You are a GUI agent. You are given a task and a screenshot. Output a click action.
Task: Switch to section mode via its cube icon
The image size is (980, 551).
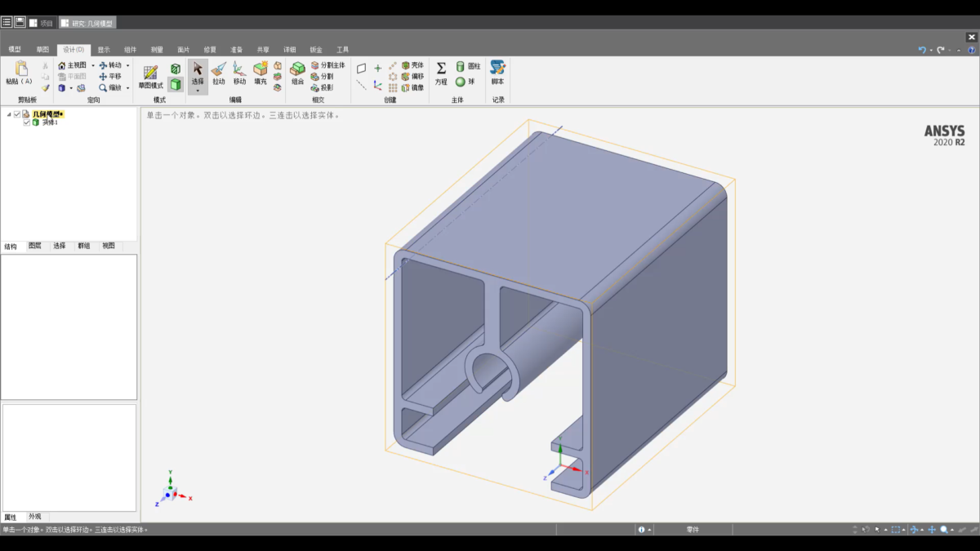(x=176, y=69)
